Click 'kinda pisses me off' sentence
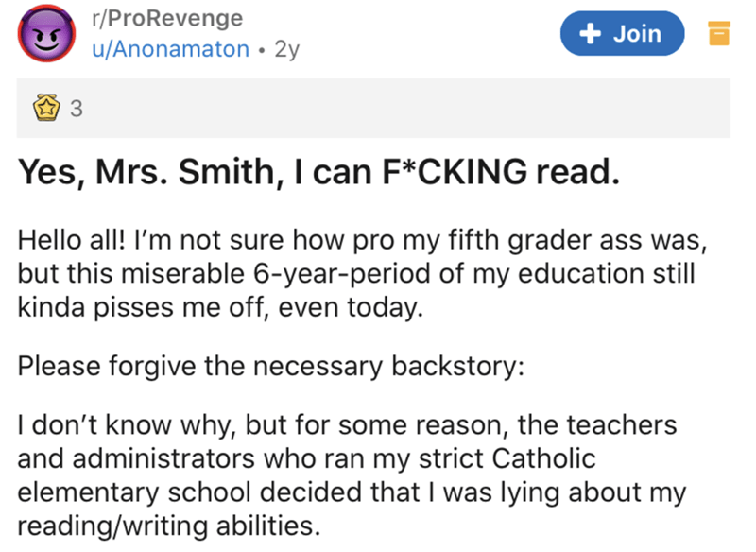Viewport: 756px width, 552px height. tap(143, 307)
